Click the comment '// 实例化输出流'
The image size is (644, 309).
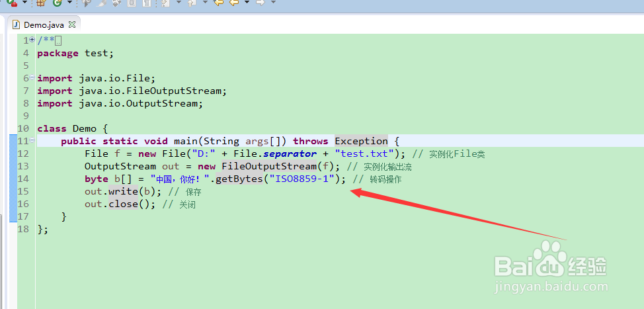click(379, 167)
